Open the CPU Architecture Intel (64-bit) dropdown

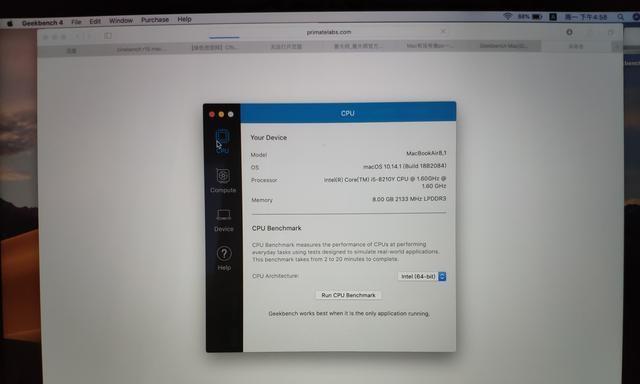pos(422,276)
